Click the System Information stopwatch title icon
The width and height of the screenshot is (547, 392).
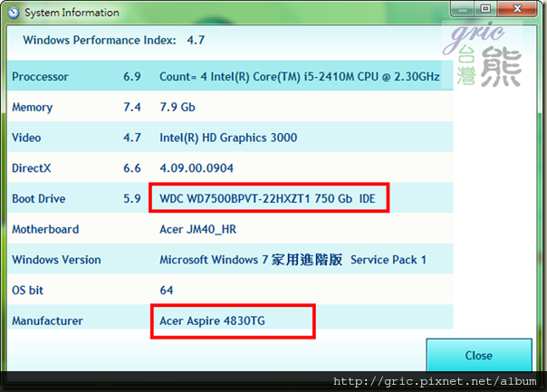click(x=14, y=13)
